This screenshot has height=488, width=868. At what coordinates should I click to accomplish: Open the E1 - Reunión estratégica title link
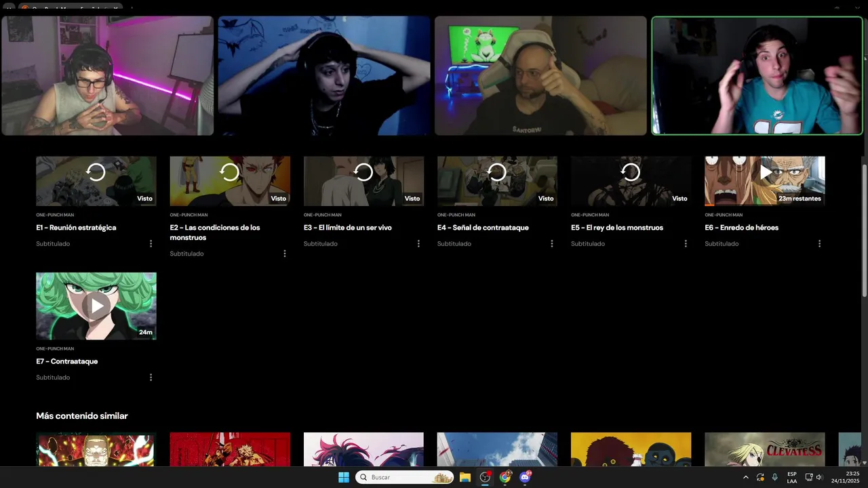76,228
